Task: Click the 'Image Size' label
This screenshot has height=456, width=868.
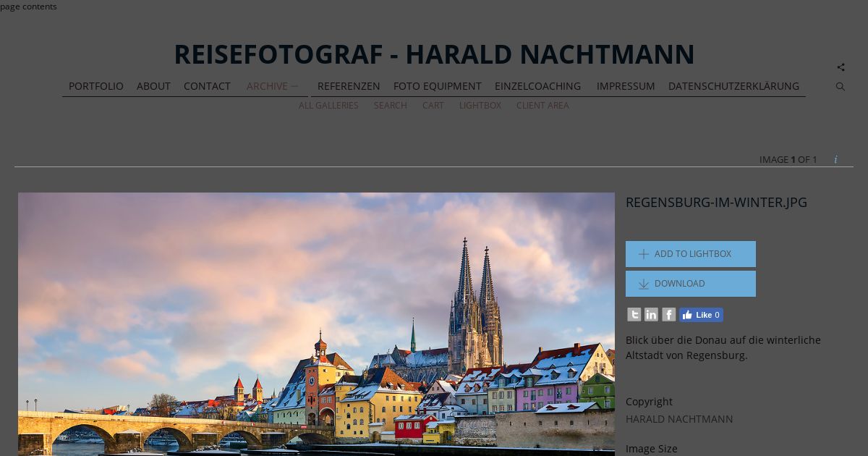Action: 652,449
